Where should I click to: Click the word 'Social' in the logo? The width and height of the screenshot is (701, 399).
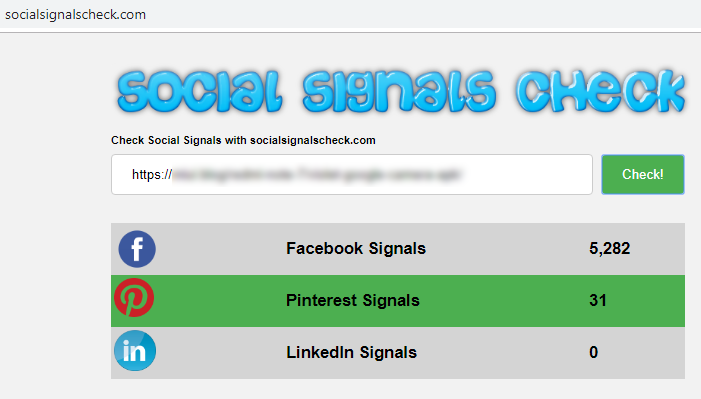click(200, 92)
